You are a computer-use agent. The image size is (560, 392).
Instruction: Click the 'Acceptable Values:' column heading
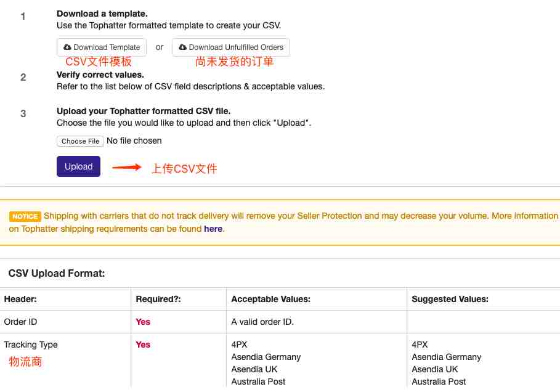270,299
